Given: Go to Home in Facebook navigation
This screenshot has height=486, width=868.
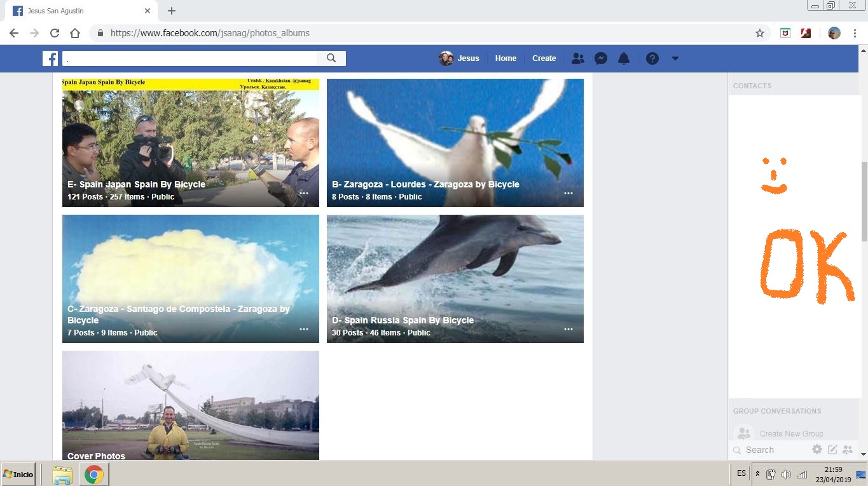Looking at the screenshot, I should [x=506, y=58].
